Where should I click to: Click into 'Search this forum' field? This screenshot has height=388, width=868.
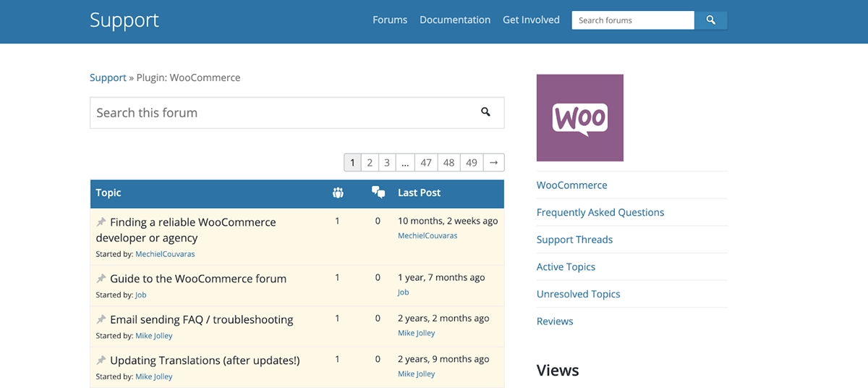pos(282,113)
